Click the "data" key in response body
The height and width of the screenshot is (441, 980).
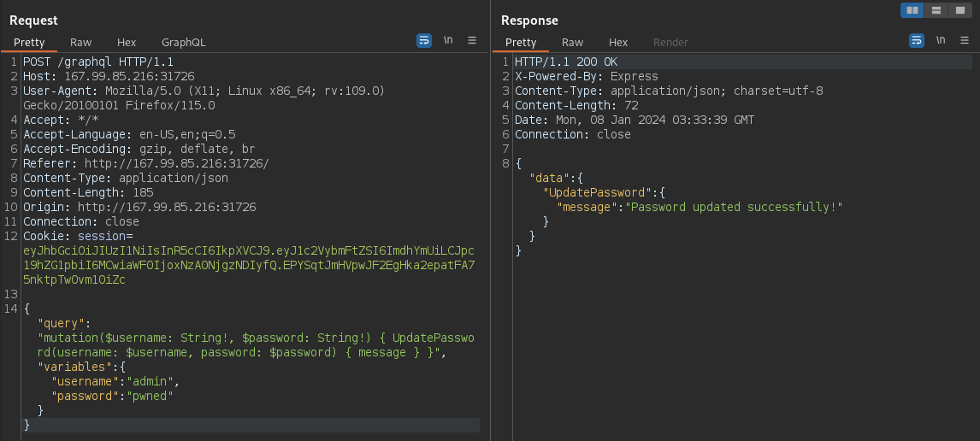(549, 178)
